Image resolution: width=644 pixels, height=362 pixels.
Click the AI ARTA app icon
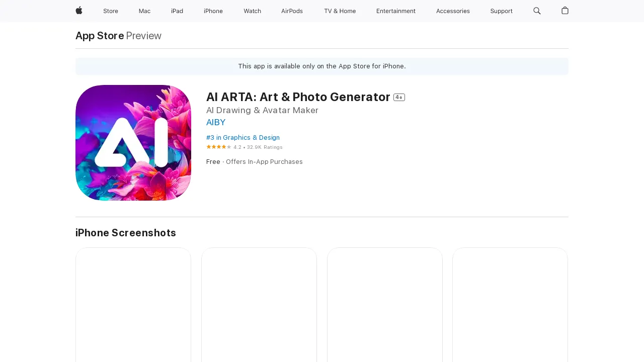[x=133, y=143]
